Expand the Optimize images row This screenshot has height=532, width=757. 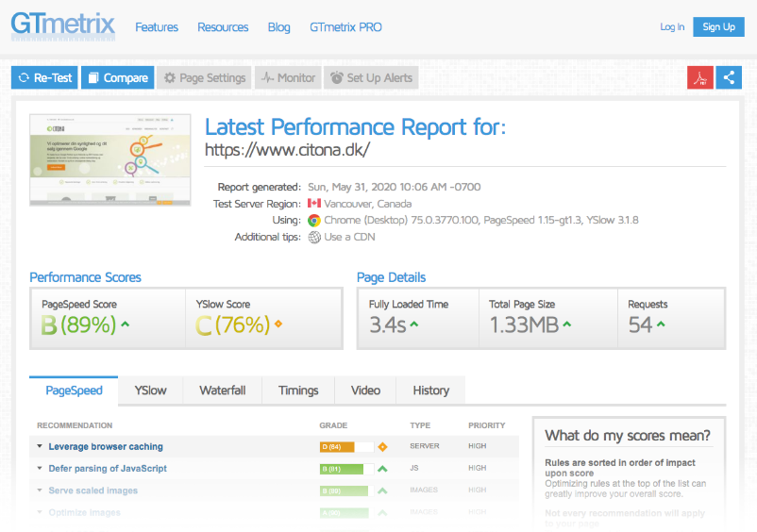click(x=39, y=512)
